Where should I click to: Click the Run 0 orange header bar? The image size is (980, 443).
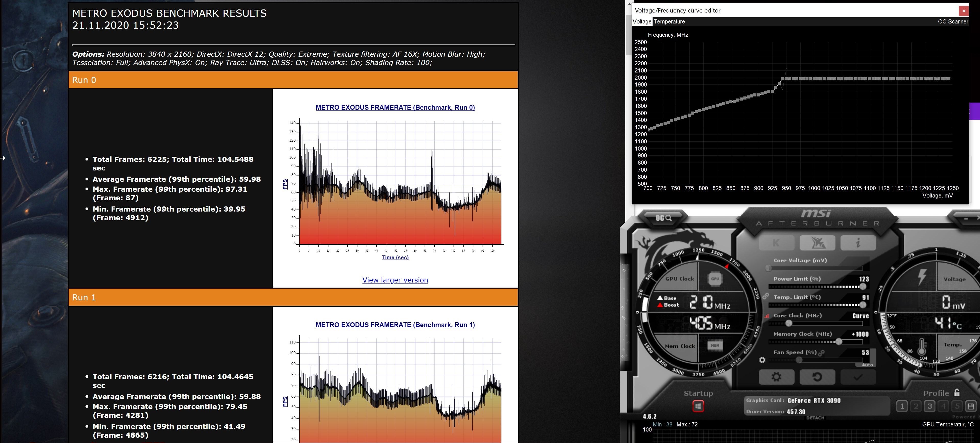point(293,80)
